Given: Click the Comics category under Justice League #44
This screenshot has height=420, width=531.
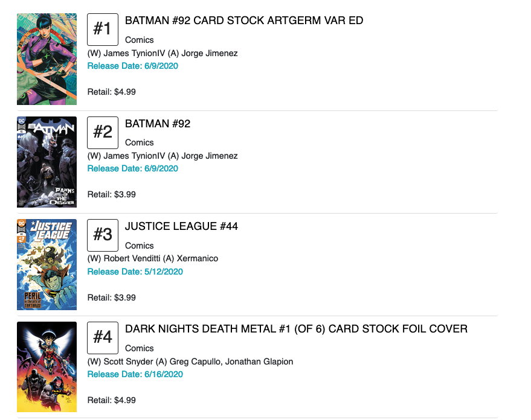Looking at the screenshot, I should 140,246.
